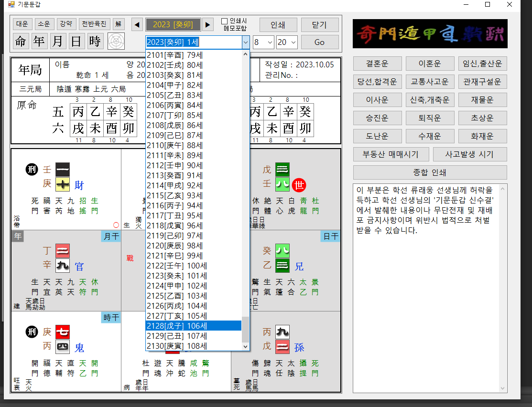This screenshot has height=407, width=532.
Task: Open 결혼운 marriage fortune
Action: pos(377,64)
